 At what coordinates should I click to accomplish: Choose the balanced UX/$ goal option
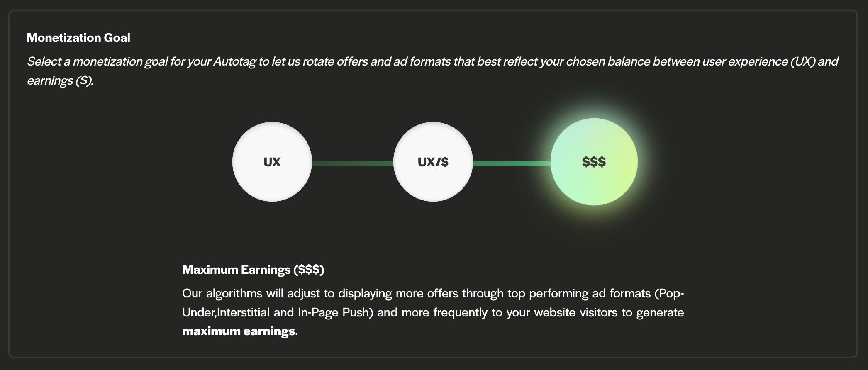433,162
